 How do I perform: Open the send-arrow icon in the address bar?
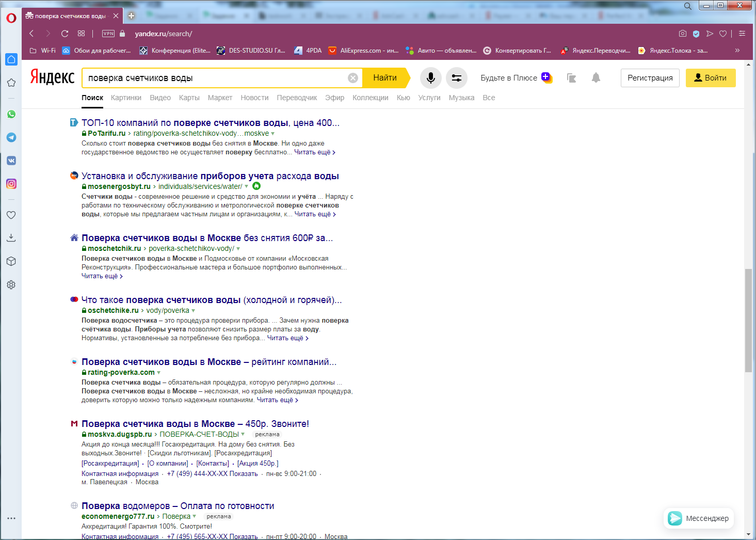click(710, 34)
